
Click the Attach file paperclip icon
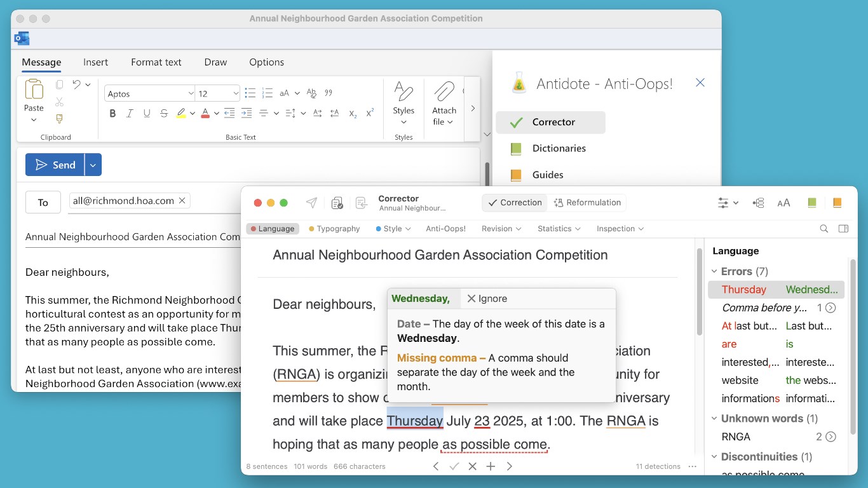[444, 91]
